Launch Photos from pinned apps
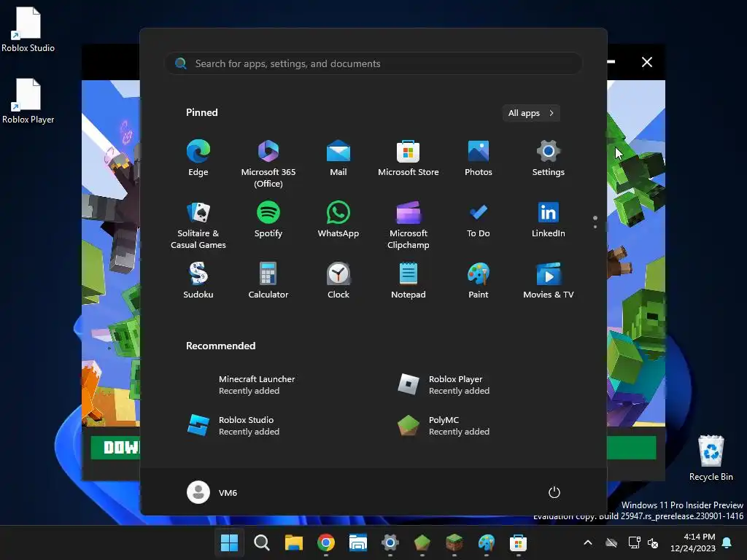Image resolution: width=747 pixels, height=560 pixels. click(x=479, y=158)
